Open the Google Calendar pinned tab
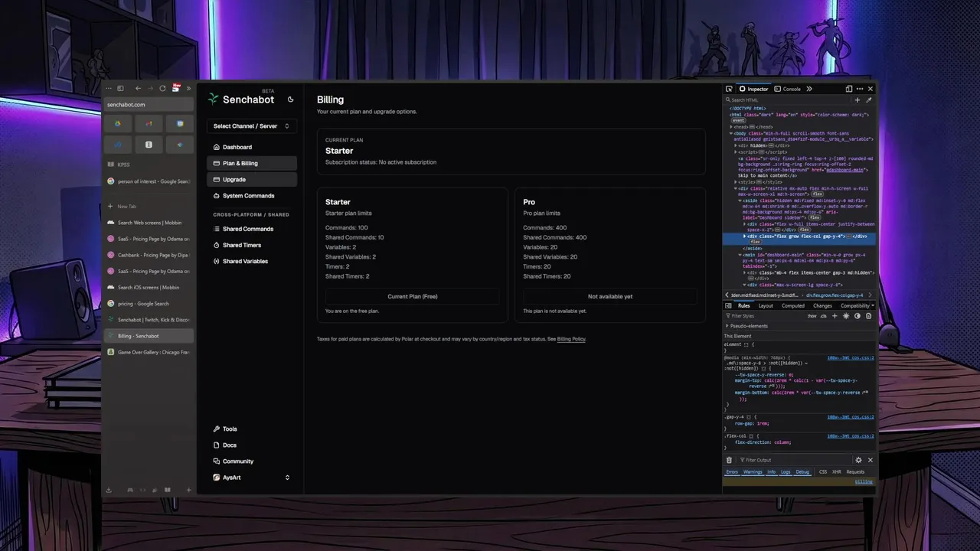Screen dimensions: 980x551 180,123
